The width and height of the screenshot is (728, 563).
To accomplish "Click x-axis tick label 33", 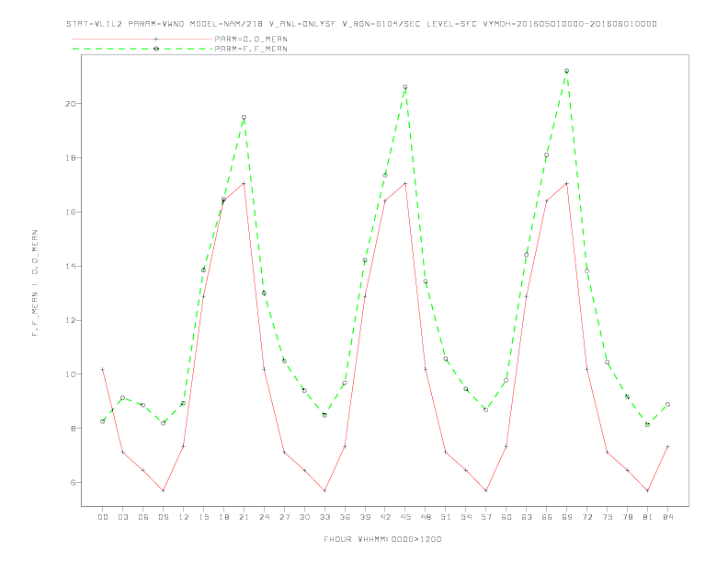I will 324,517.
